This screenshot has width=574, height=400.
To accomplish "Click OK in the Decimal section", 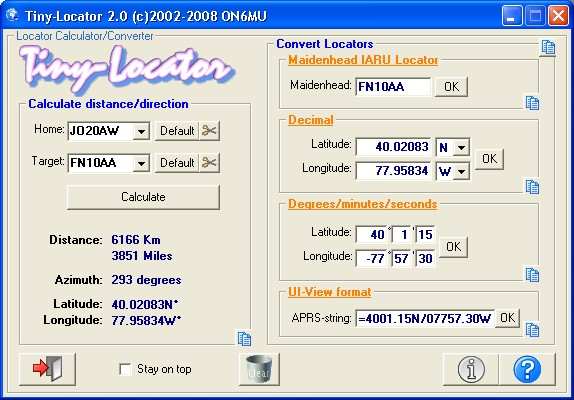I will tap(489, 159).
